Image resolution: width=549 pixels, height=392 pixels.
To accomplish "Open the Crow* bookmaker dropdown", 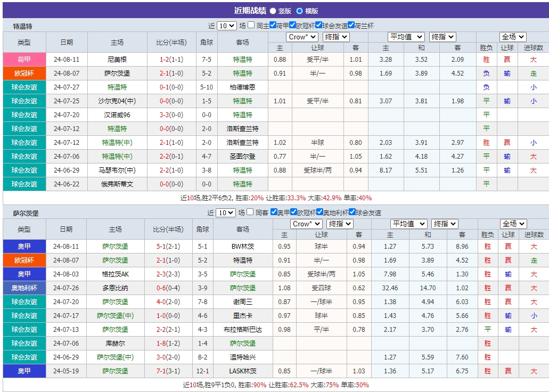I will click(301, 37).
